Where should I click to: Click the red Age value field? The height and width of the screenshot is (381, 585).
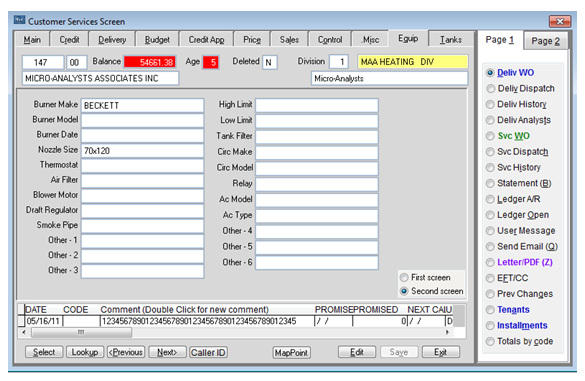pyautogui.click(x=211, y=62)
